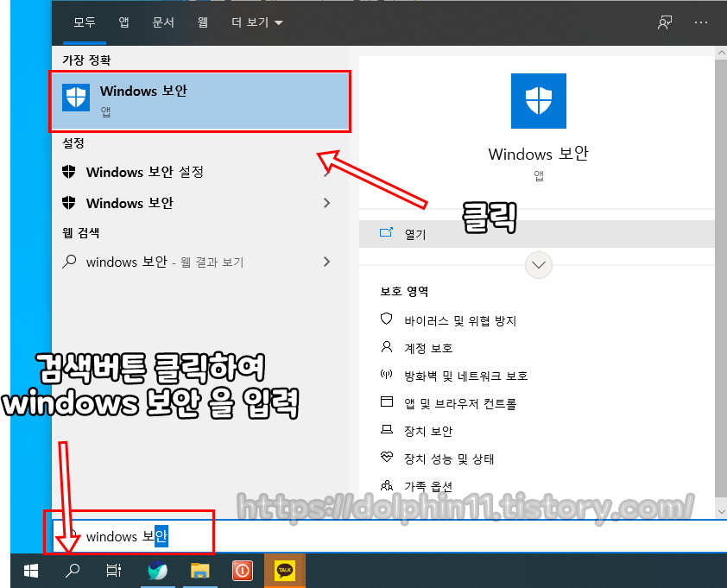Screen dimensions: 727x588
Task: Click the open-window icon beside 열기
Action: (x=386, y=232)
